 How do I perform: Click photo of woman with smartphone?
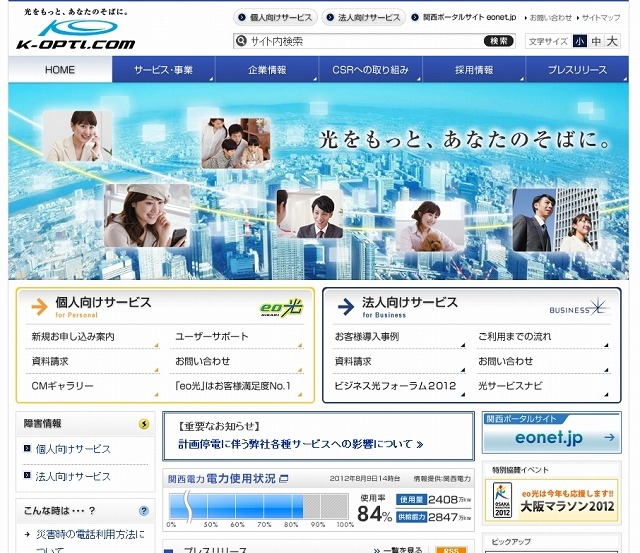[147, 215]
